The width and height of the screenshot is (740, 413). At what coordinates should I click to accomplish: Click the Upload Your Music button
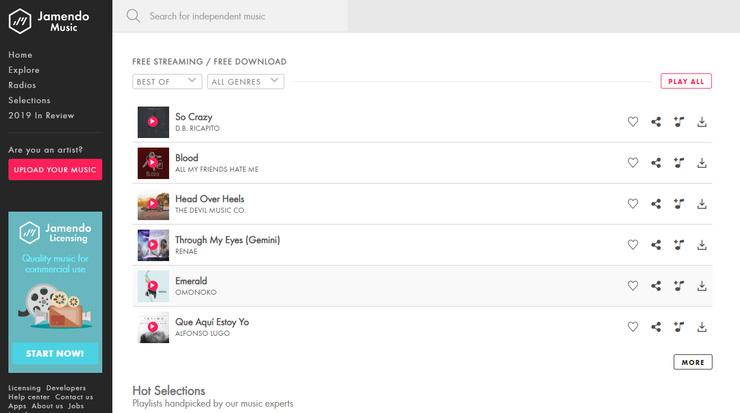point(55,170)
